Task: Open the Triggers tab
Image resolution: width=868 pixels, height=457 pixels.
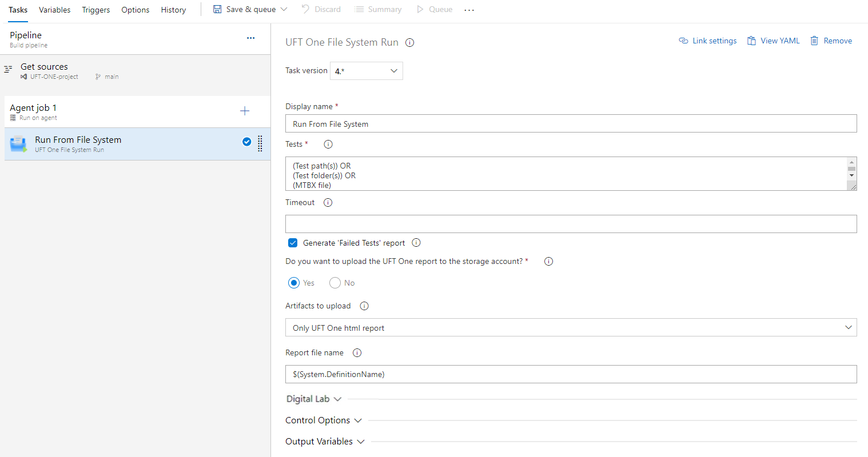Action: (x=95, y=10)
